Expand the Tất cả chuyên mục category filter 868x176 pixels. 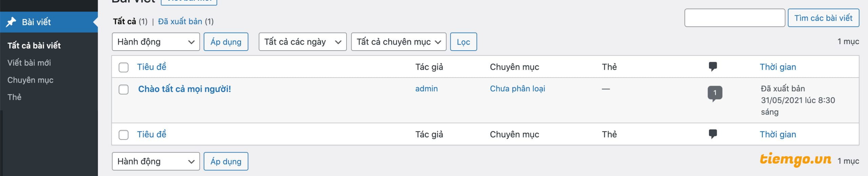pyautogui.click(x=398, y=42)
